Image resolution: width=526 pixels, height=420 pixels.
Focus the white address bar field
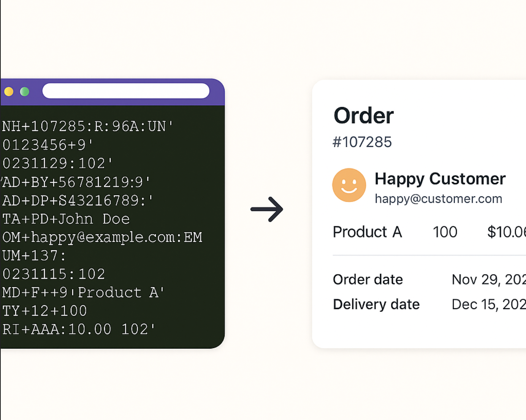point(126,91)
